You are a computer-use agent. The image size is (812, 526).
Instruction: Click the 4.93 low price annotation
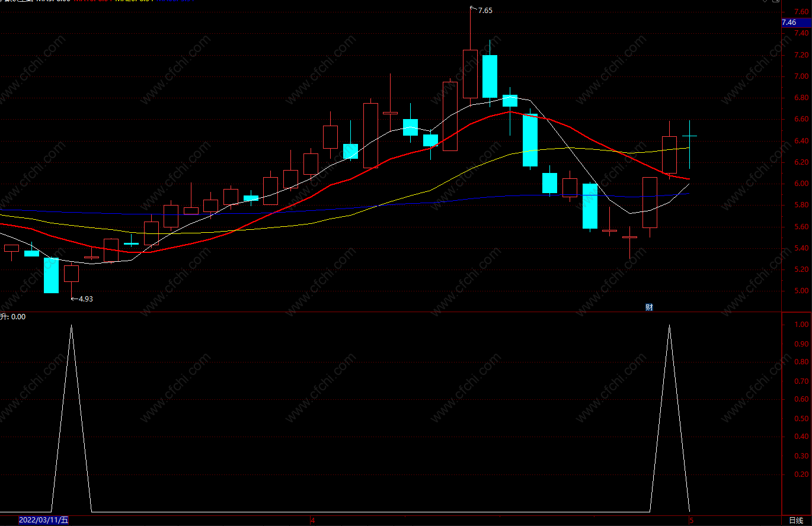85,299
